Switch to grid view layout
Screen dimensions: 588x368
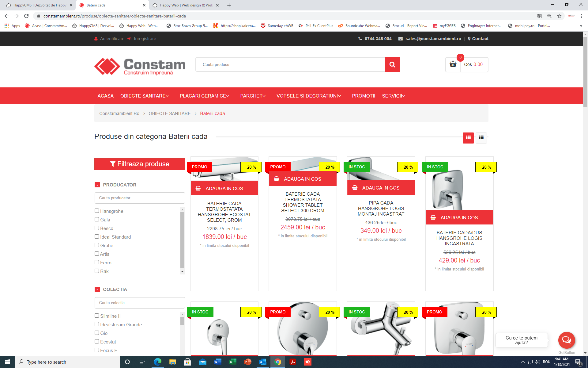[x=468, y=138]
